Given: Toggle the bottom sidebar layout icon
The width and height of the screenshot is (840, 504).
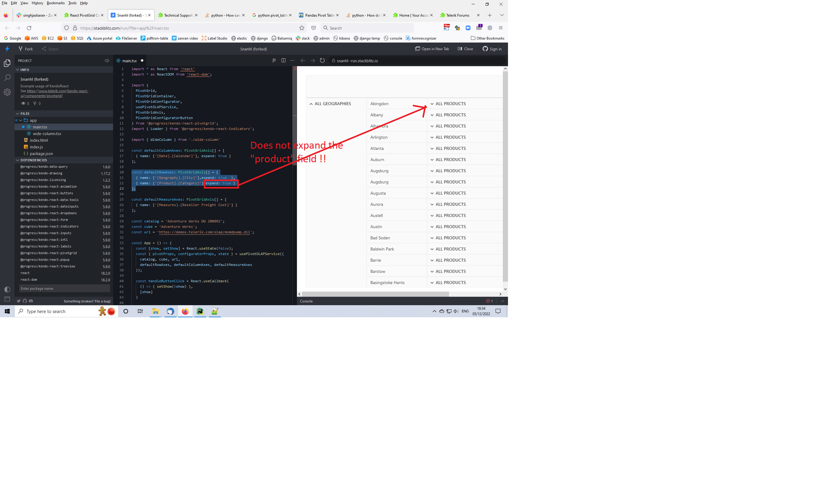Looking at the screenshot, I should 7,299.
